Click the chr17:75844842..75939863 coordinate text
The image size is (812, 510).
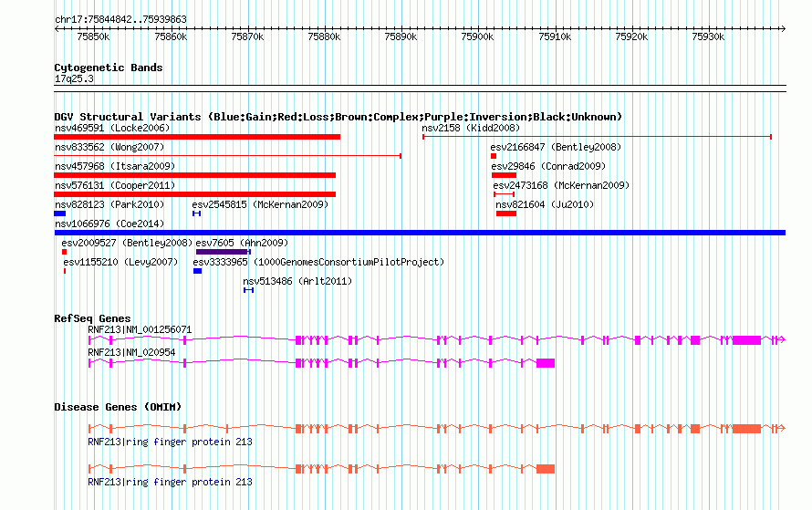pos(120,20)
